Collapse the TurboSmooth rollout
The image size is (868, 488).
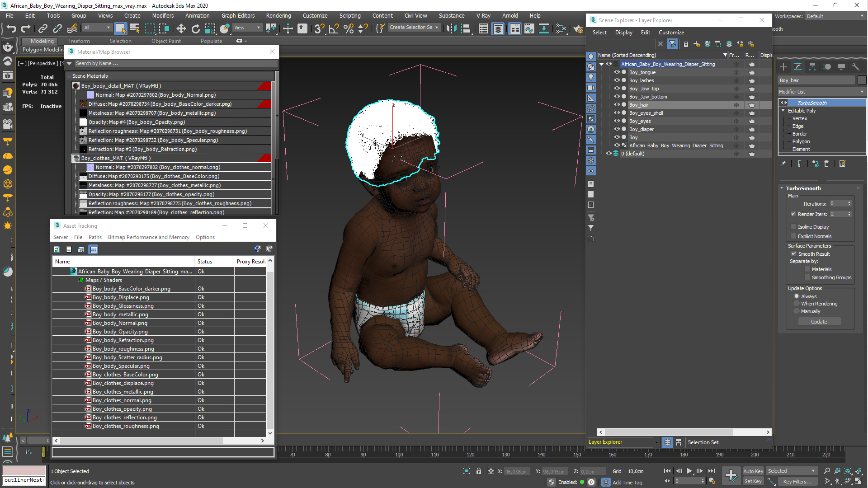coord(782,188)
